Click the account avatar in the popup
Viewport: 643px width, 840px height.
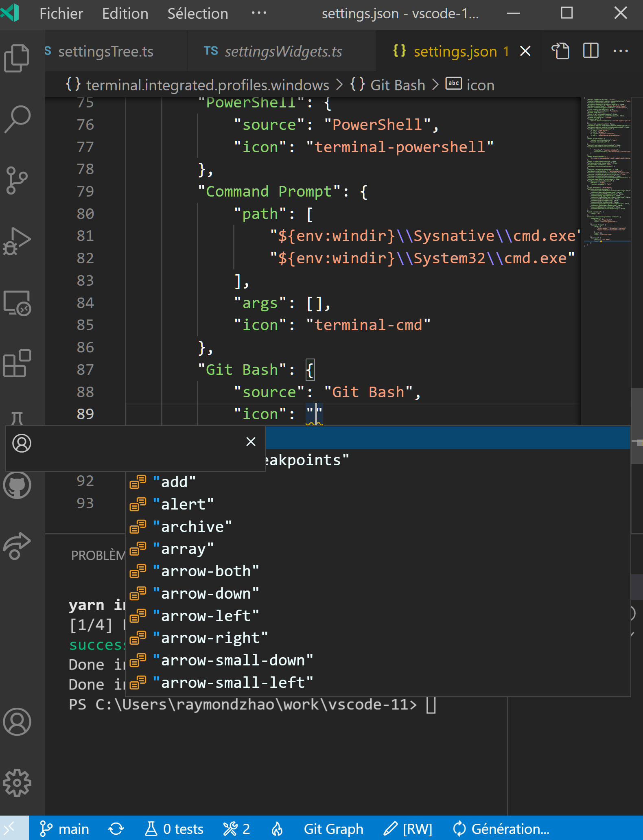[22, 443]
